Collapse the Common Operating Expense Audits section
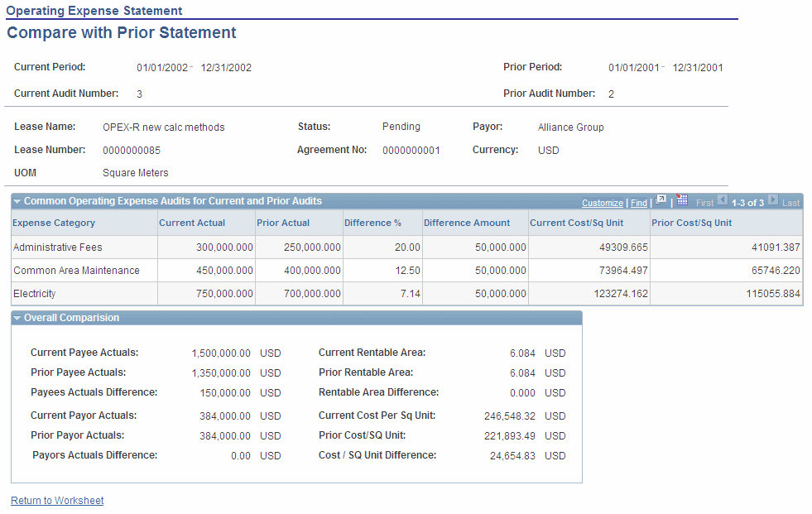 (x=18, y=200)
